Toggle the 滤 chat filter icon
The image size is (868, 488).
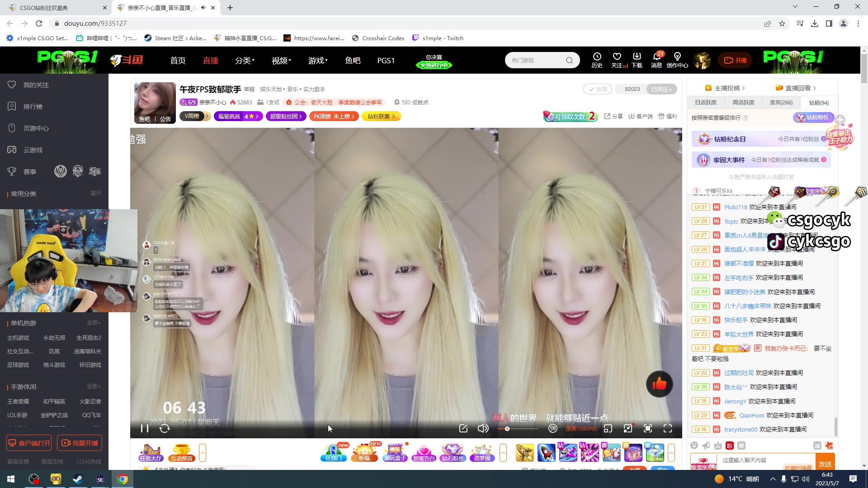pyautogui.click(x=817, y=446)
